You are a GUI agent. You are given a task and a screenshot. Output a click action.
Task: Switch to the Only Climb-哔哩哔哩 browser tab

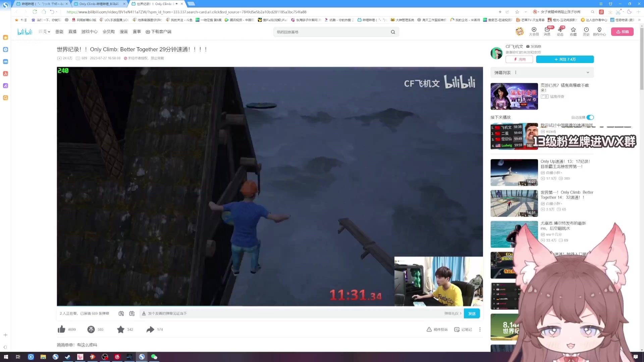pyautogui.click(x=99, y=4)
